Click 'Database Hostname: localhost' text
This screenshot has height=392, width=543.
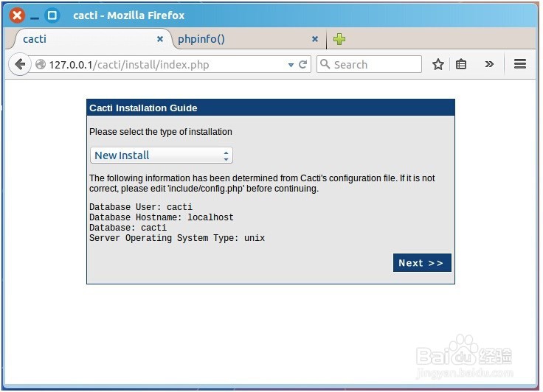[x=162, y=217]
